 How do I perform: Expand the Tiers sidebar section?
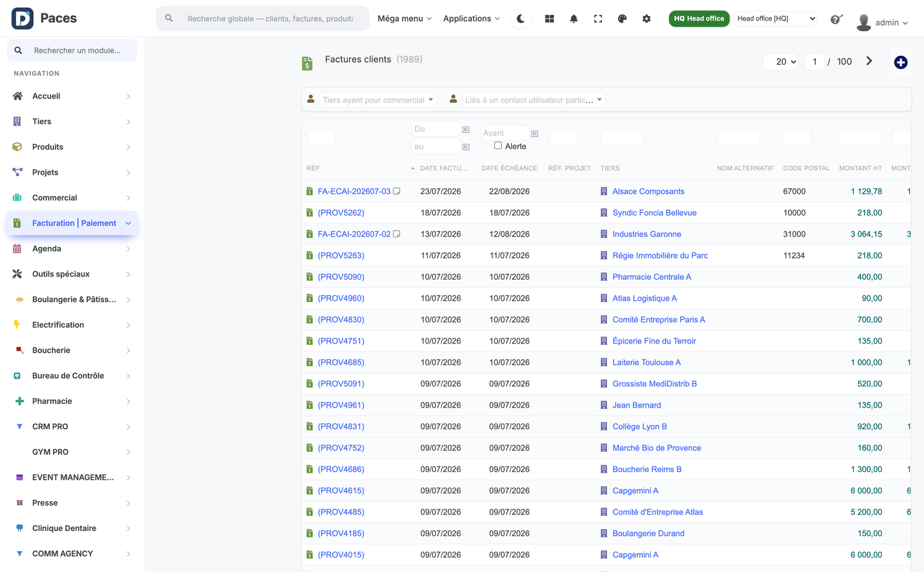[72, 122]
